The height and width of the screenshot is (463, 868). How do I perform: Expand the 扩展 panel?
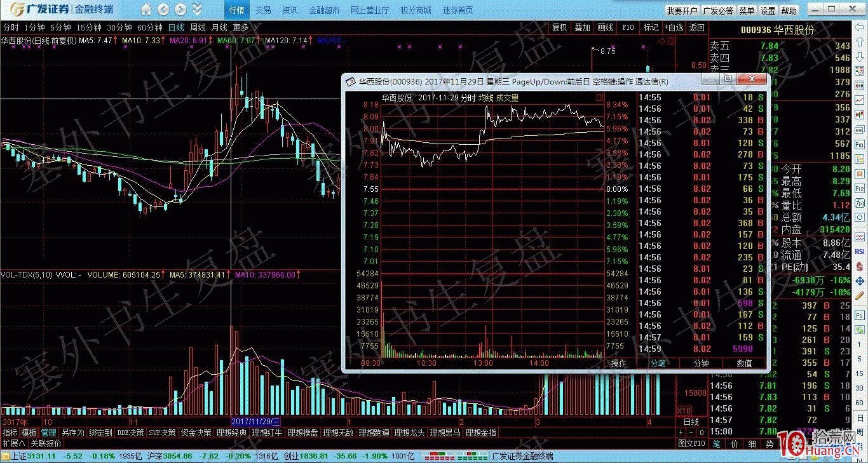13,443
